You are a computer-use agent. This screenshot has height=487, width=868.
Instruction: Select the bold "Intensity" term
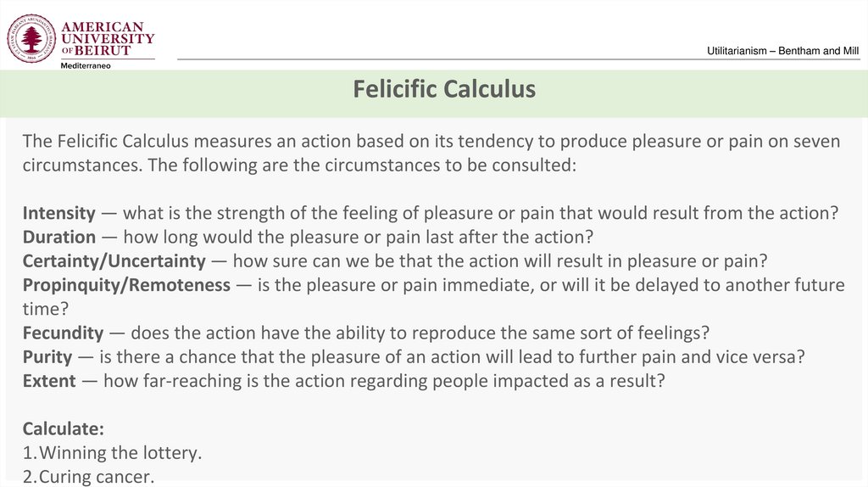[x=59, y=213]
